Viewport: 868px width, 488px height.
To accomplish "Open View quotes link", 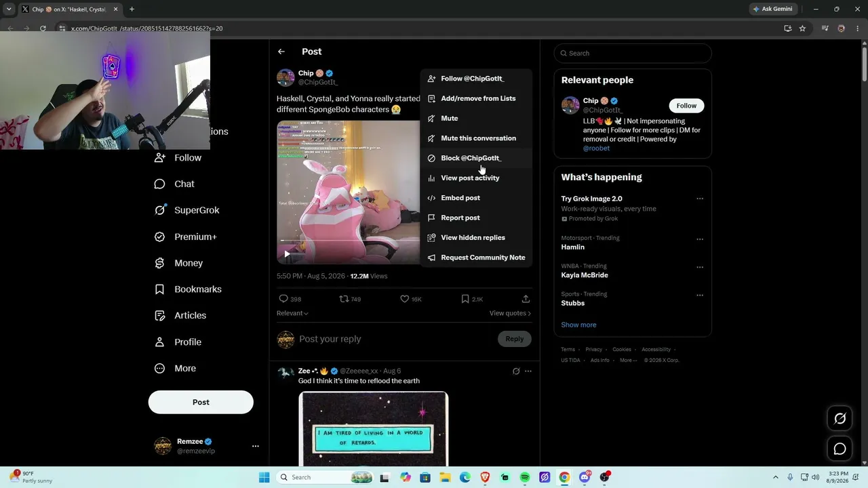I will pyautogui.click(x=510, y=313).
